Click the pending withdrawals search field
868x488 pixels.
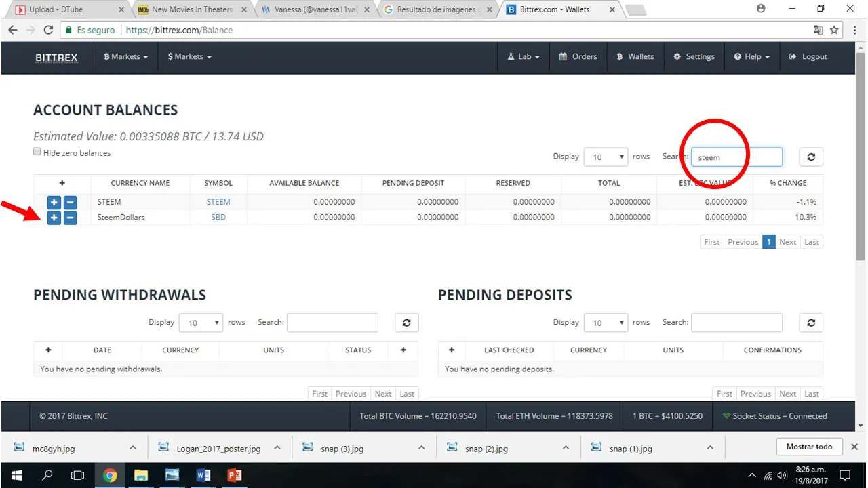[332, 323]
